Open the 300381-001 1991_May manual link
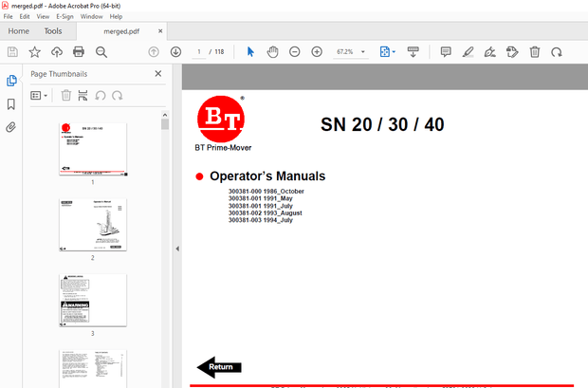This screenshot has height=388, width=588. point(260,198)
